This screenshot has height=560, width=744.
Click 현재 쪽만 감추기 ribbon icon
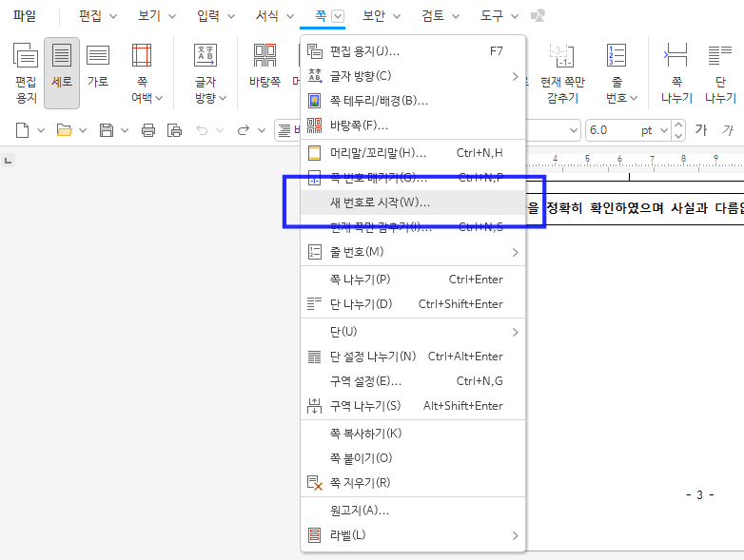point(562,73)
